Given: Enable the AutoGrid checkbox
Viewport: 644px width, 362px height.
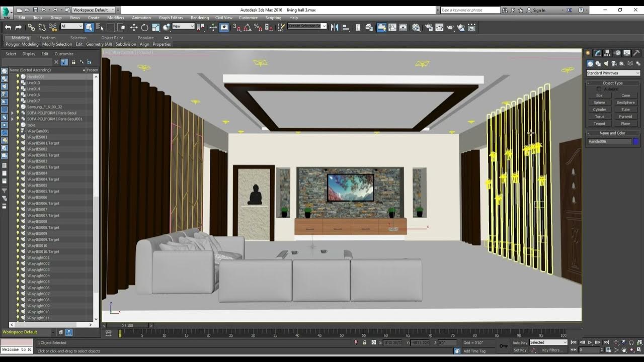Looking at the screenshot, I should click(599, 89).
